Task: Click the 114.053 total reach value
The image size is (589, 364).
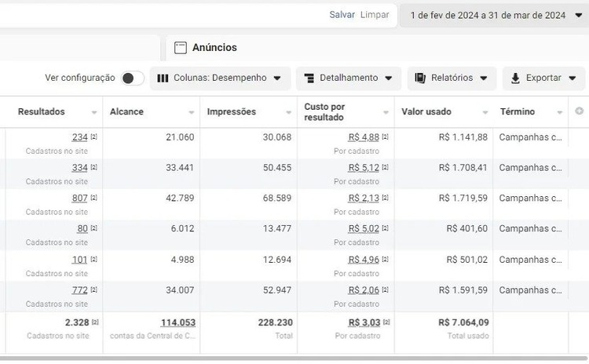Action: pyautogui.click(x=178, y=322)
